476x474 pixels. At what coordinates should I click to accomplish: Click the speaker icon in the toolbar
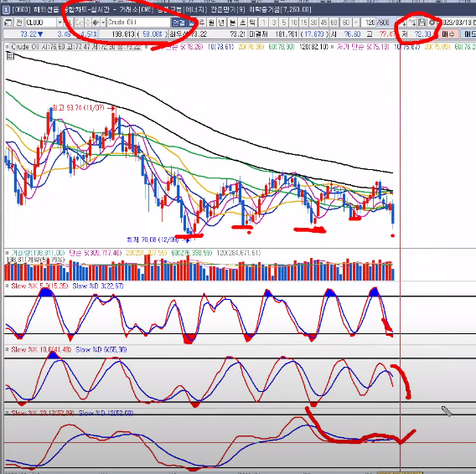(x=96, y=23)
